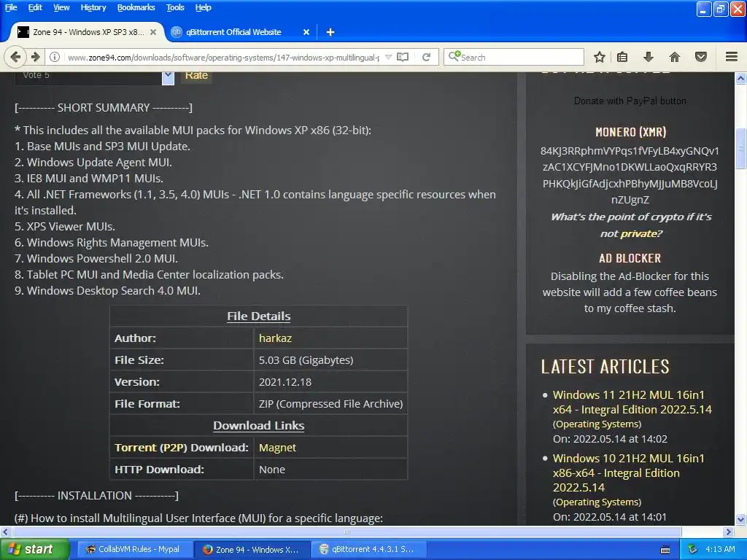Open Windows 11 21H2 MUL 16in1 article
This screenshot has width=747, height=560.
click(x=632, y=402)
